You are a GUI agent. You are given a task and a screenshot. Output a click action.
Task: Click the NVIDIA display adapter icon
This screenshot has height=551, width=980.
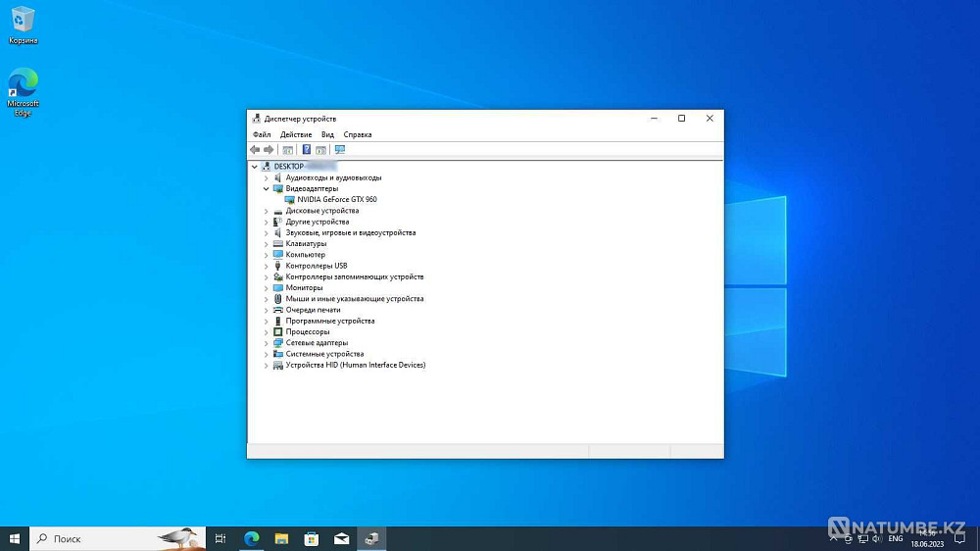[x=289, y=200]
